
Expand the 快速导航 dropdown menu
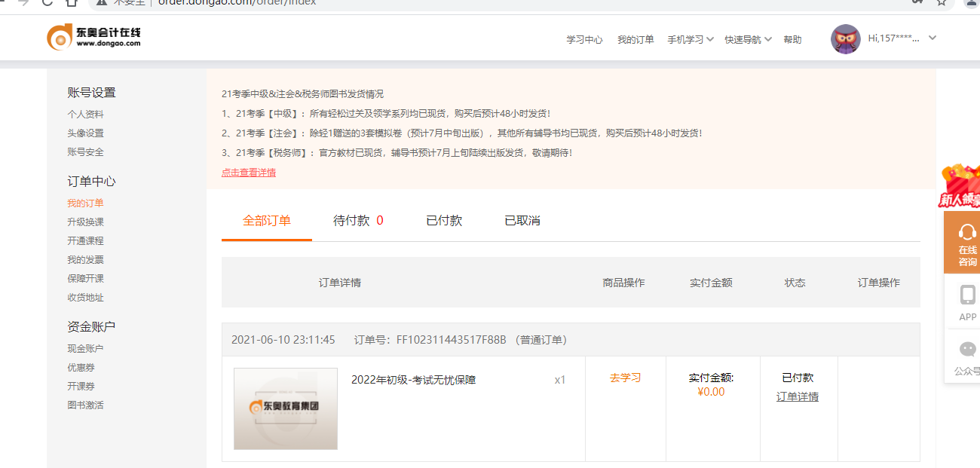[x=748, y=39]
